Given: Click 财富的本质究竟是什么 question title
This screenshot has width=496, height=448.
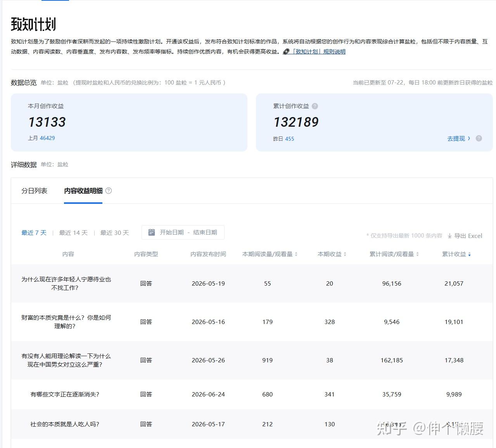Looking at the screenshot, I should point(66,322).
